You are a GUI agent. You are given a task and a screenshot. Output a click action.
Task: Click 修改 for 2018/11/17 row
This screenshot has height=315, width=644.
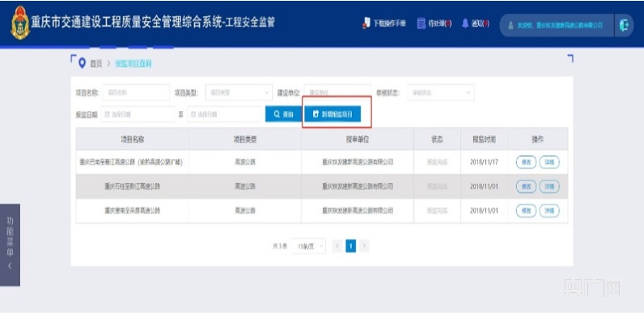click(x=526, y=162)
